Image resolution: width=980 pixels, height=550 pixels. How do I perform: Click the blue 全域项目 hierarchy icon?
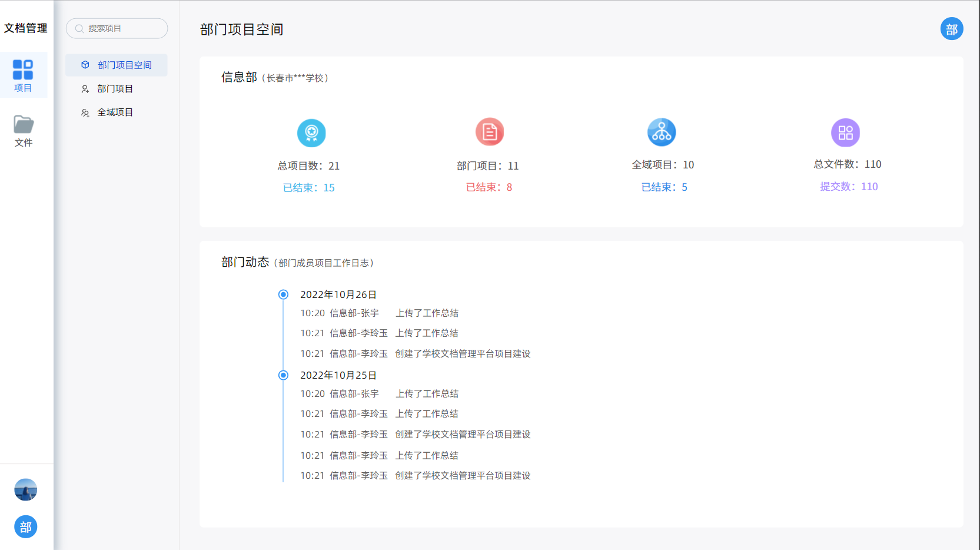(x=662, y=132)
